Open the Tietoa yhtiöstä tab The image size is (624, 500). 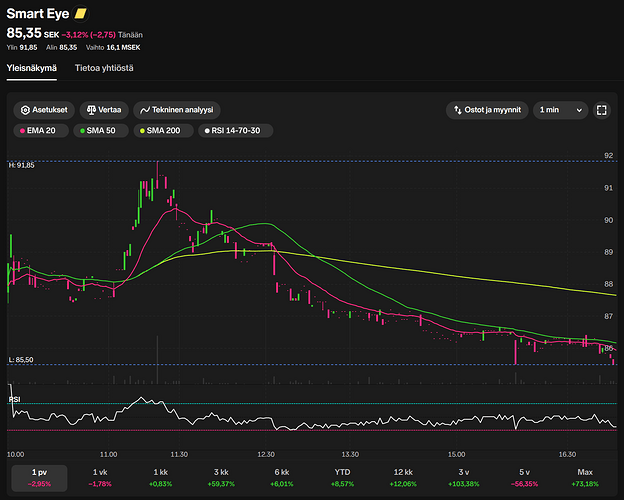pos(104,68)
